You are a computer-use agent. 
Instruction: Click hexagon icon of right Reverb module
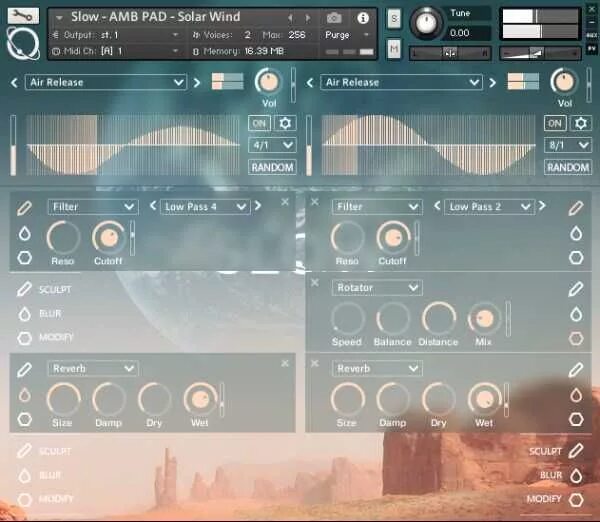pyautogui.click(x=576, y=419)
